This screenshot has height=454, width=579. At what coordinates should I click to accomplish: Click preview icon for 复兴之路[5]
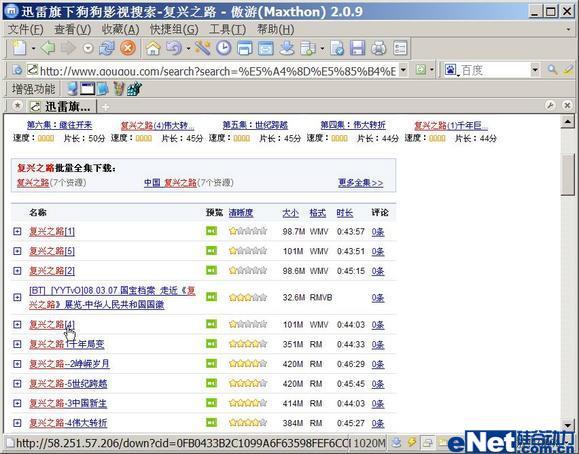[x=212, y=251]
